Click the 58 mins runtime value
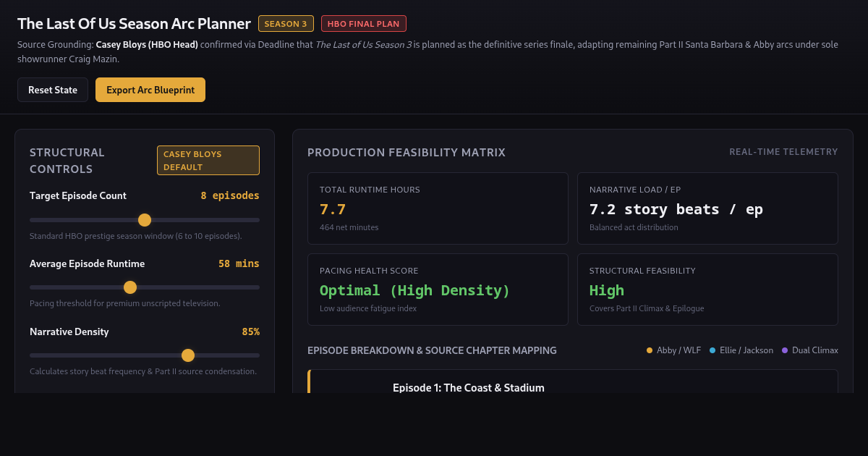The height and width of the screenshot is (456, 868). (x=239, y=263)
